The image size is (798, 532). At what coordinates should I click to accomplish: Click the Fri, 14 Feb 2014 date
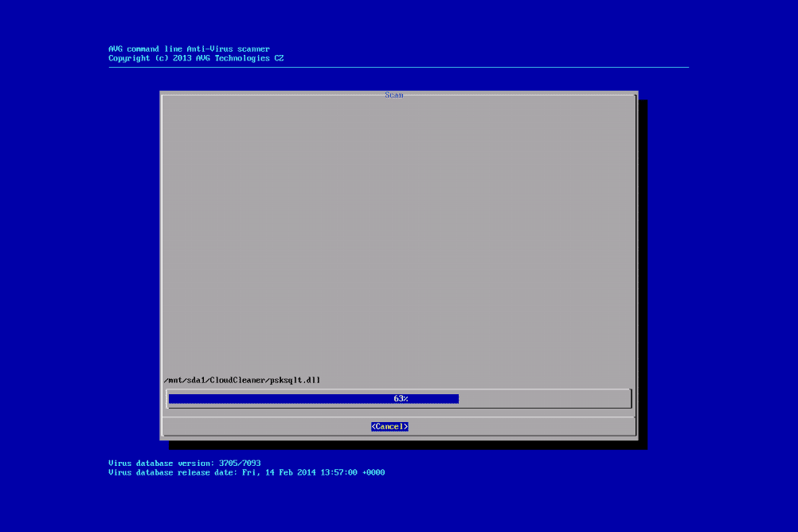click(x=273, y=472)
